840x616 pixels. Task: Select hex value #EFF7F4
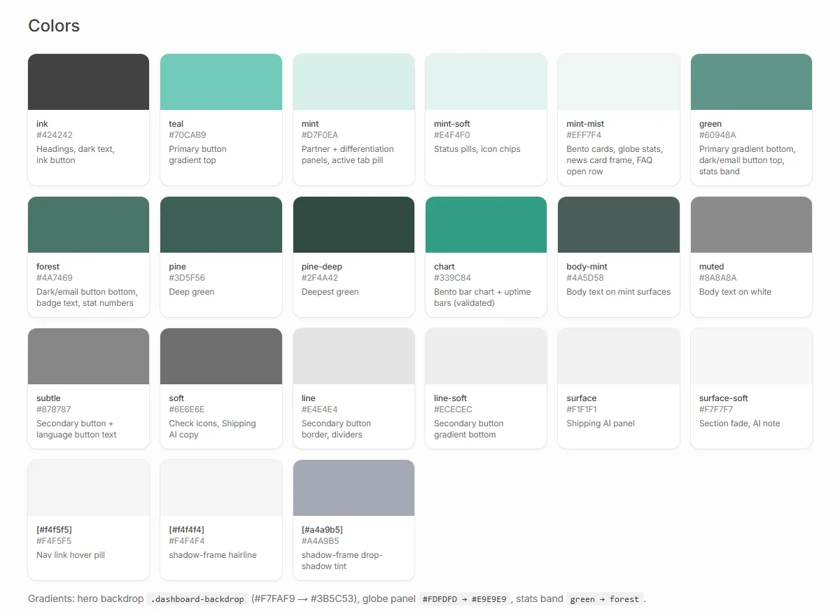click(x=584, y=135)
